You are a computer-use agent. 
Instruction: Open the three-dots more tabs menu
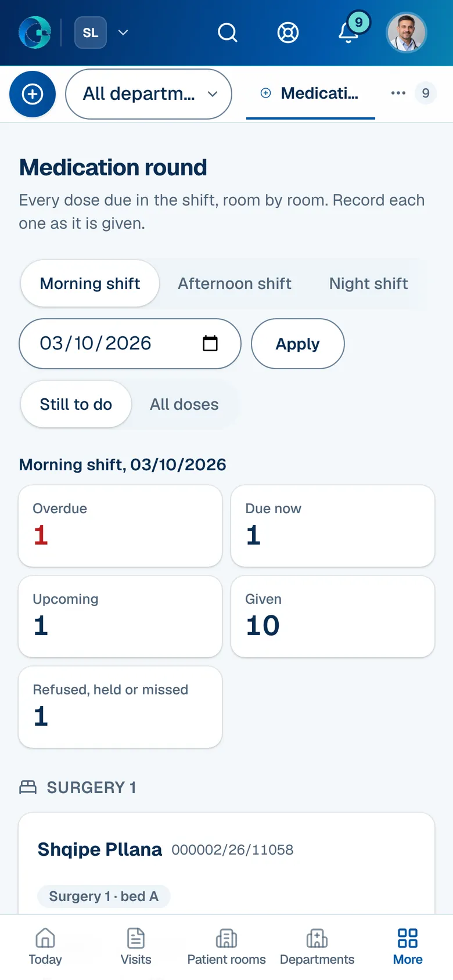click(x=398, y=93)
